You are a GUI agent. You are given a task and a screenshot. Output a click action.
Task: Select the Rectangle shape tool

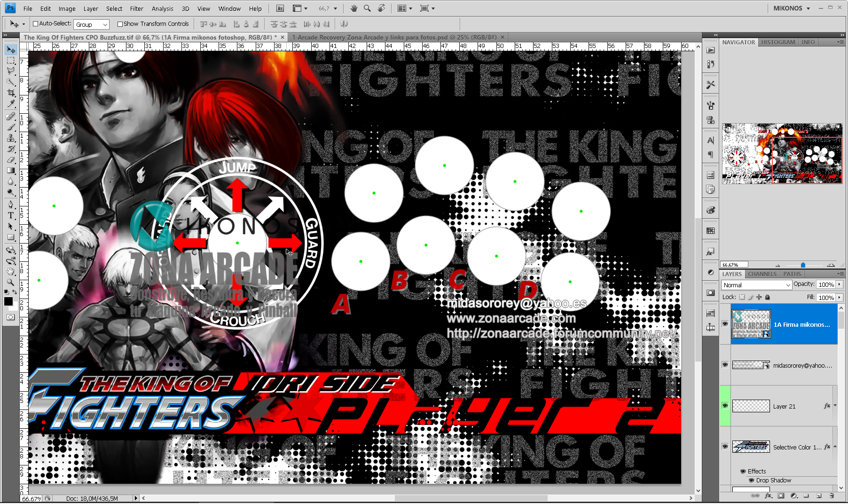tap(11, 237)
